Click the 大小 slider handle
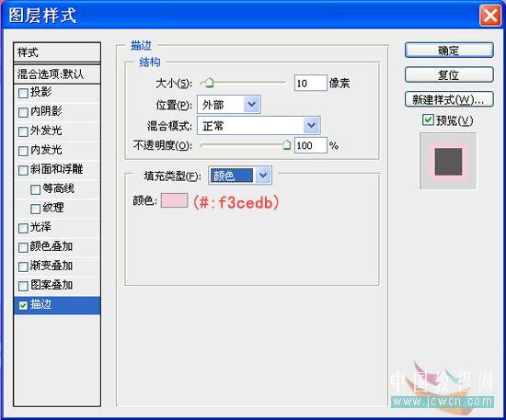Viewport: 506px width, 420px height. (209, 83)
